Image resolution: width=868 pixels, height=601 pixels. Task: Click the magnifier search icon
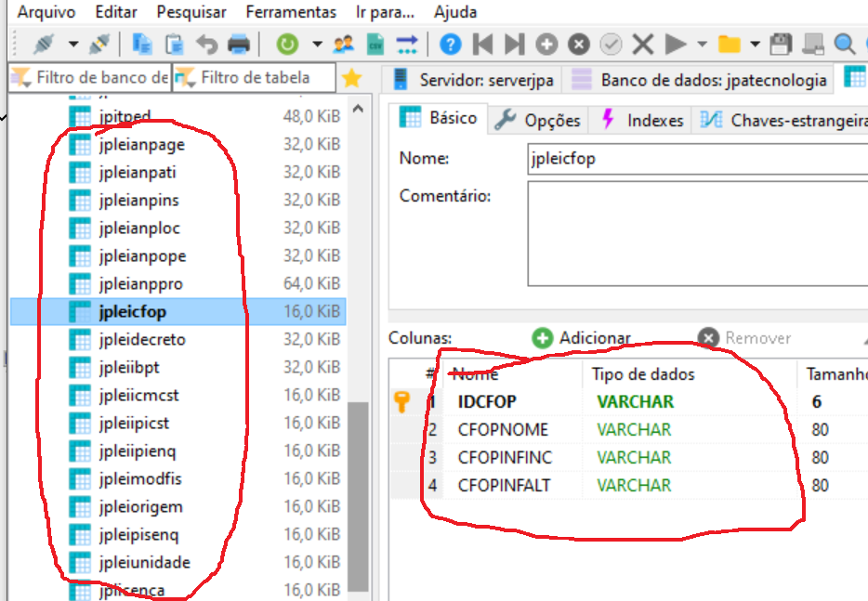tap(844, 44)
